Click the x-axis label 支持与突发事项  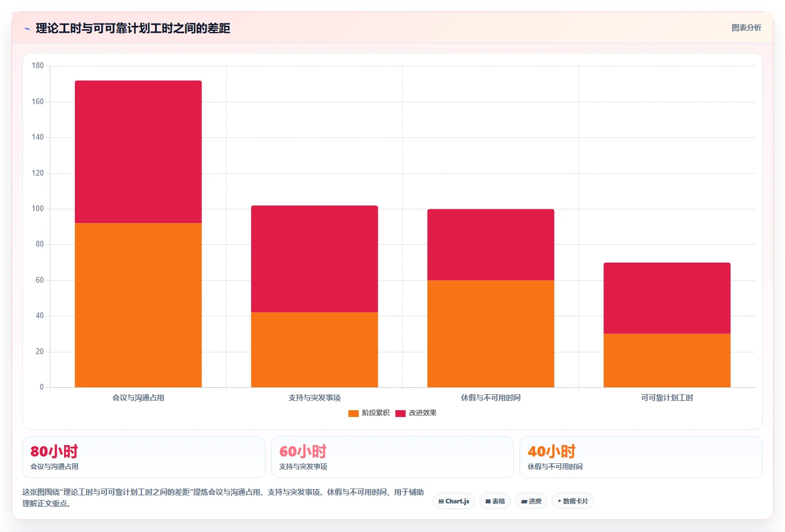click(x=315, y=398)
